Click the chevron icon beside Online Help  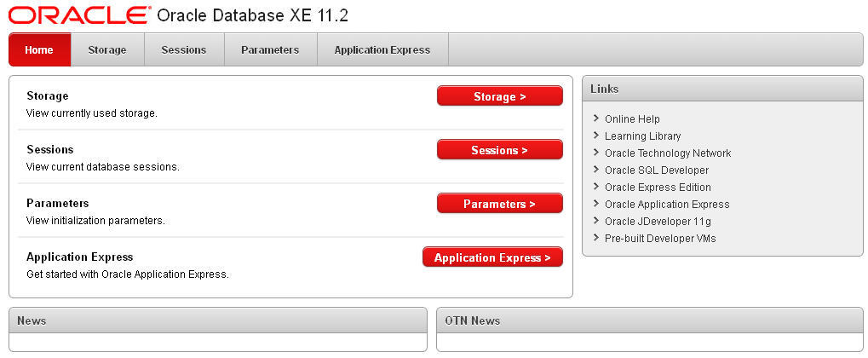pos(596,118)
